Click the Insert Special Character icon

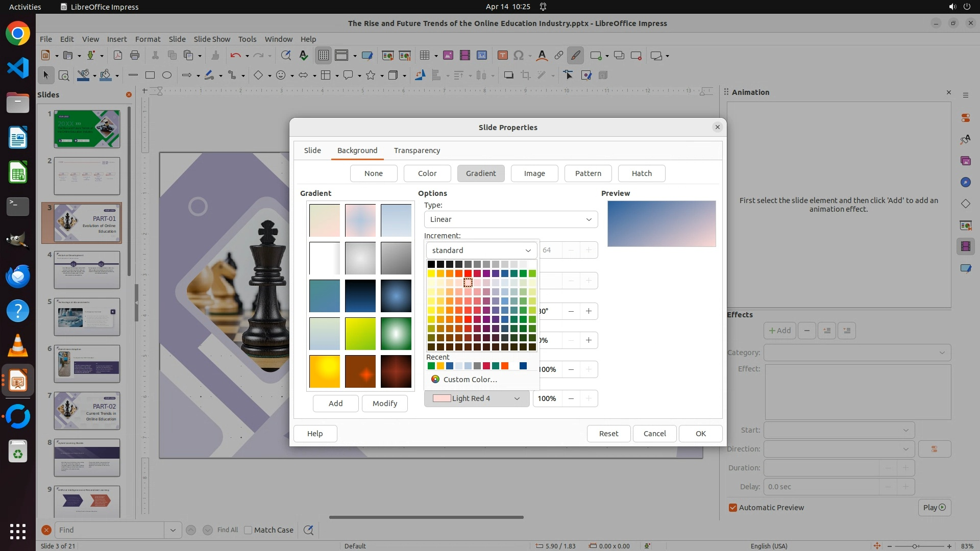[x=519, y=56]
